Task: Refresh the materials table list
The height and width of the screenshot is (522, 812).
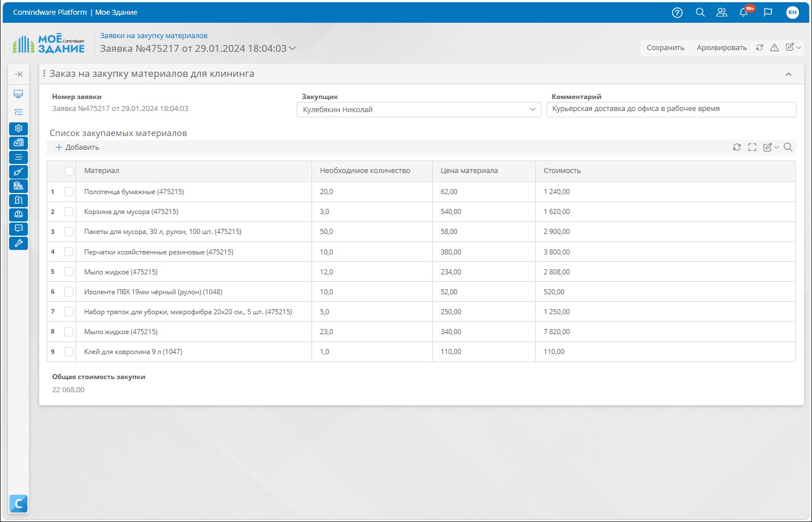Action: click(737, 147)
